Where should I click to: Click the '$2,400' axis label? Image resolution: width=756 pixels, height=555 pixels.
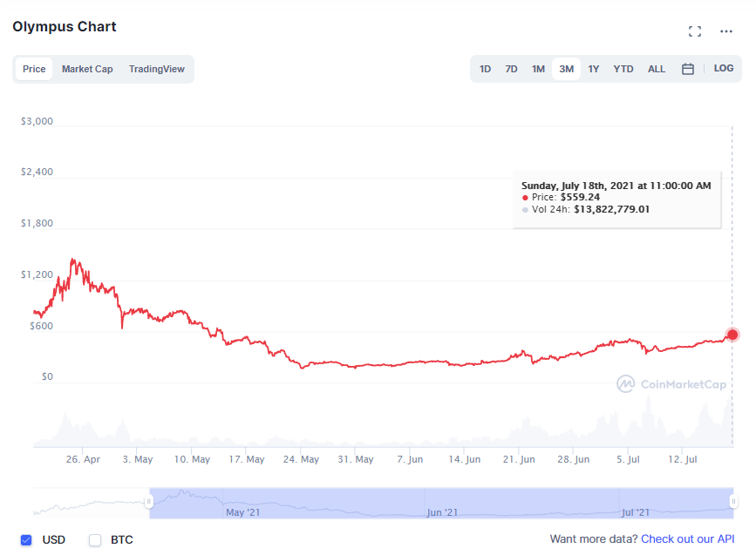[x=37, y=172]
